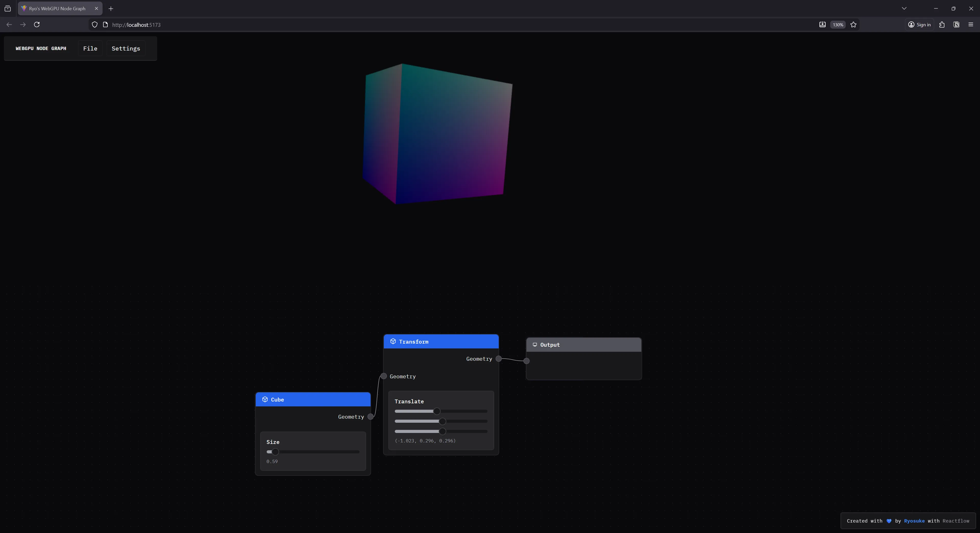Click the box icon on the Transform node header
This screenshot has width=980, height=533.
click(393, 342)
